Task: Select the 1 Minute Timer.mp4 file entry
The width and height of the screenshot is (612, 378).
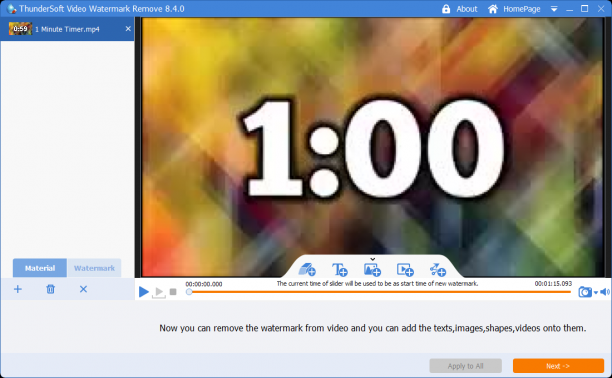Action: [x=67, y=29]
